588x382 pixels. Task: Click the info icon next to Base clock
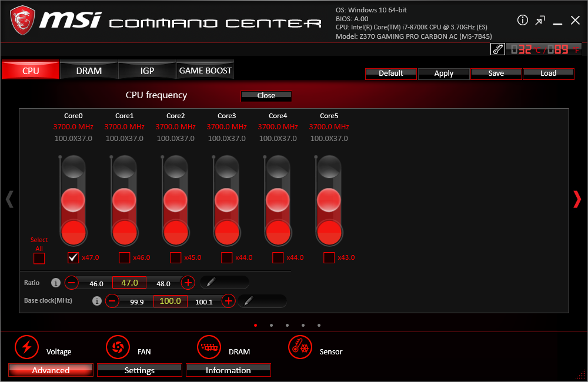click(x=97, y=301)
